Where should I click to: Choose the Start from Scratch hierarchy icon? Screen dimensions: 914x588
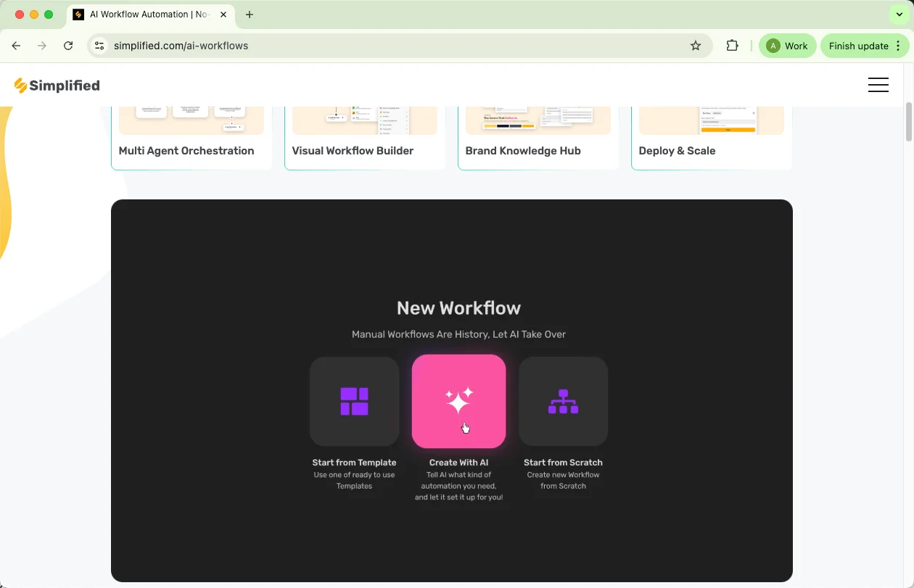pos(563,401)
